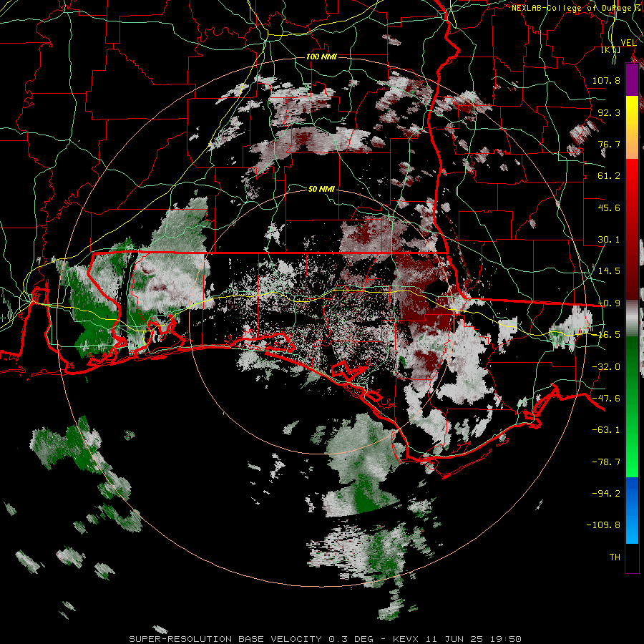644x644 pixels.
Task: Click the 30.1 velocity scale value
Action: click(x=609, y=240)
